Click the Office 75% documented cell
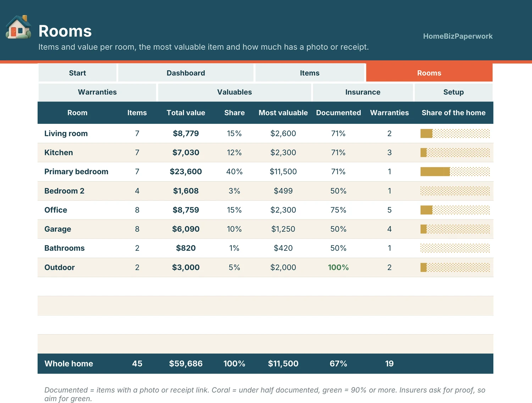 pyautogui.click(x=338, y=210)
